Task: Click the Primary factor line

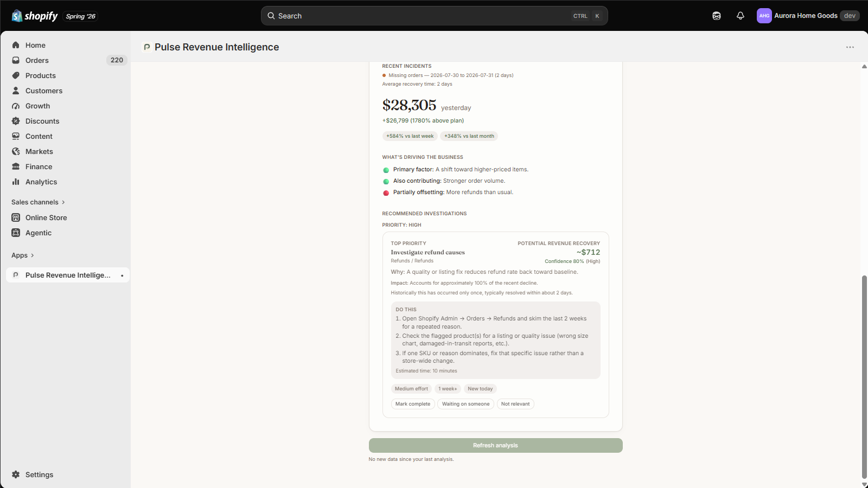Action: click(x=456, y=170)
